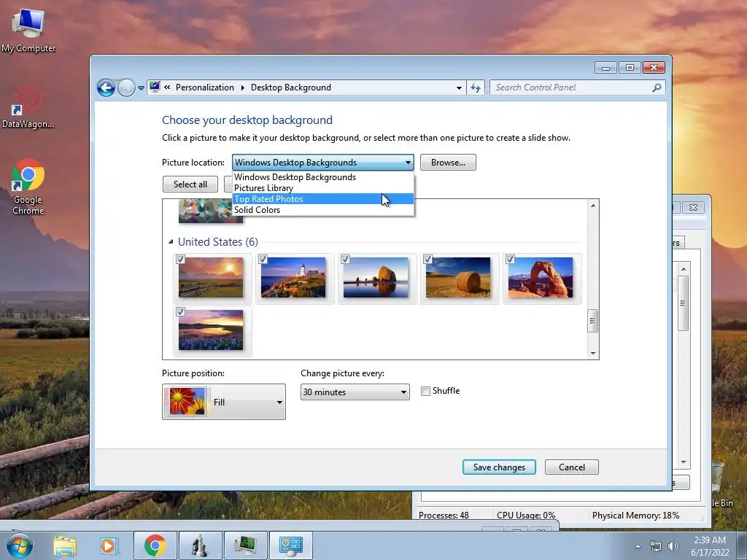This screenshot has height=560, width=747.
Task: Choose Windows Desktop Backgrounds from list
Action: coord(322,177)
